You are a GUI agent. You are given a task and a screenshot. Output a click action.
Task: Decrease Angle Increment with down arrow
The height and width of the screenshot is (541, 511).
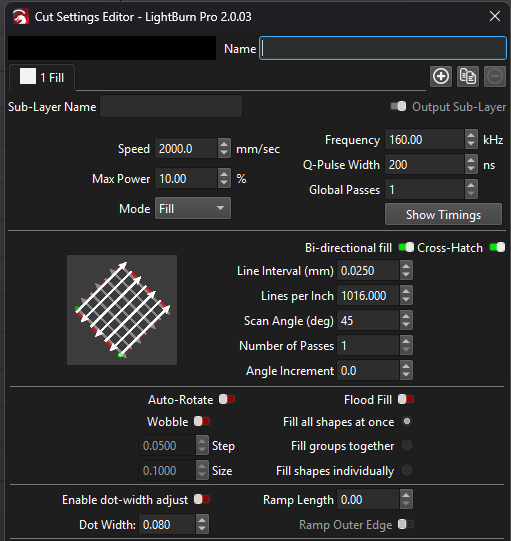tap(406, 375)
